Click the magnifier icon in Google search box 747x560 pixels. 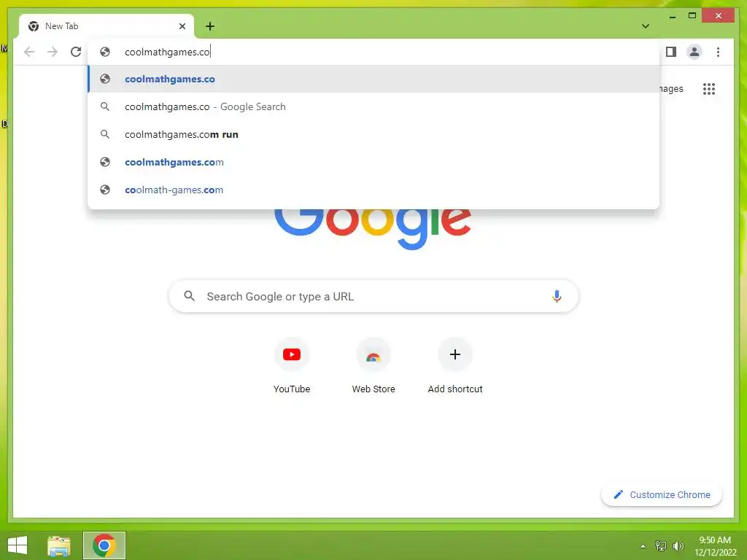(189, 296)
